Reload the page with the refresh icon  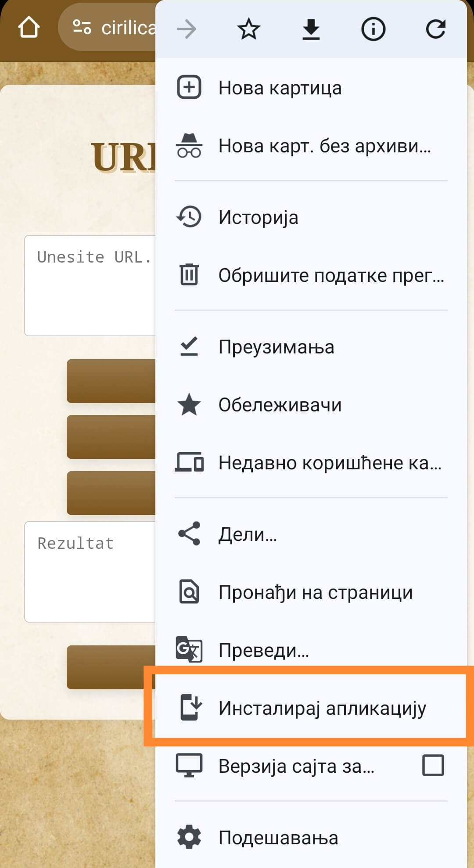point(436,29)
